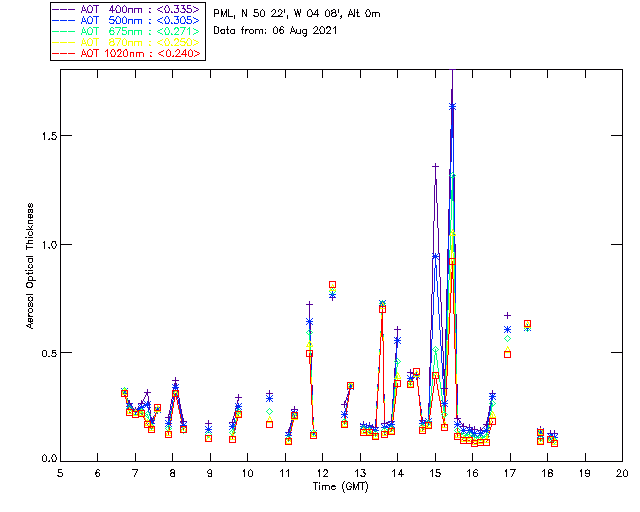
Task: Click the purple dashed line swatch in legend
Action: click(x=64, y=9)
